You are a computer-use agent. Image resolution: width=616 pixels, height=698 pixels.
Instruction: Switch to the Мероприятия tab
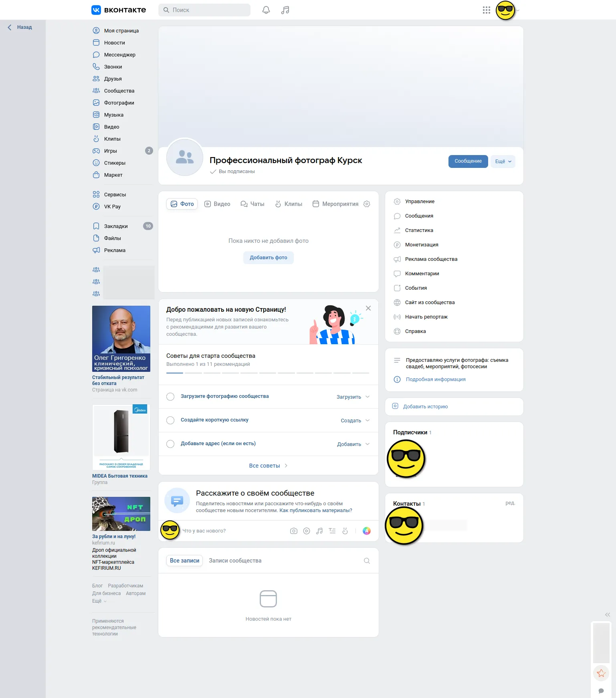(x=335, y=204)
